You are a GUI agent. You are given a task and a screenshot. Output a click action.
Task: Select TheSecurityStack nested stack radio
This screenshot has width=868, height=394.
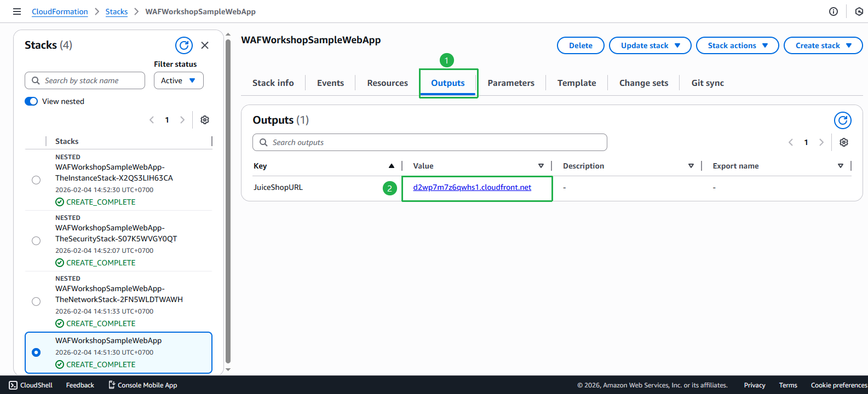[x=36, y=241]
